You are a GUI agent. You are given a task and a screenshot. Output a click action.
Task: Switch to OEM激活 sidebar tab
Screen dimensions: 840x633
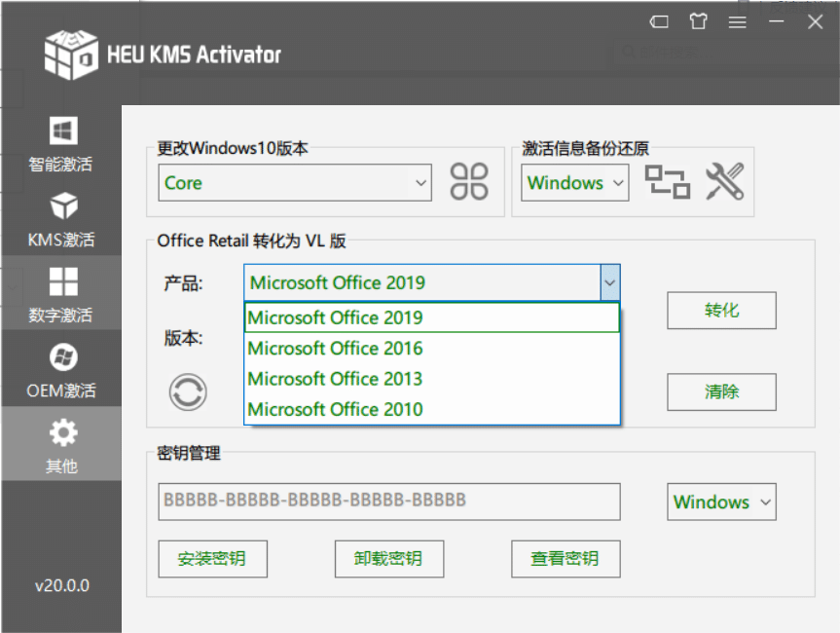coord(61,369)
